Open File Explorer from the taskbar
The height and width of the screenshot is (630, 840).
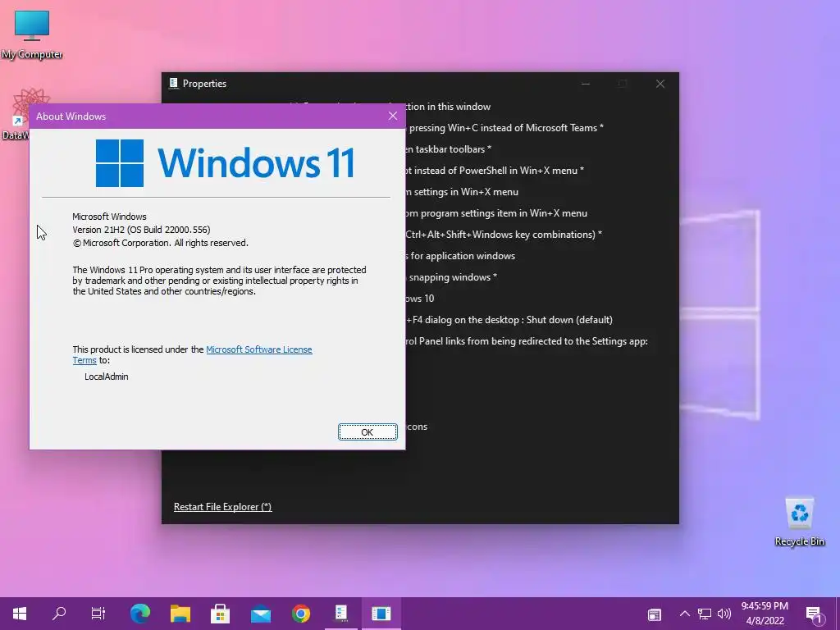[x=180, y=614]
